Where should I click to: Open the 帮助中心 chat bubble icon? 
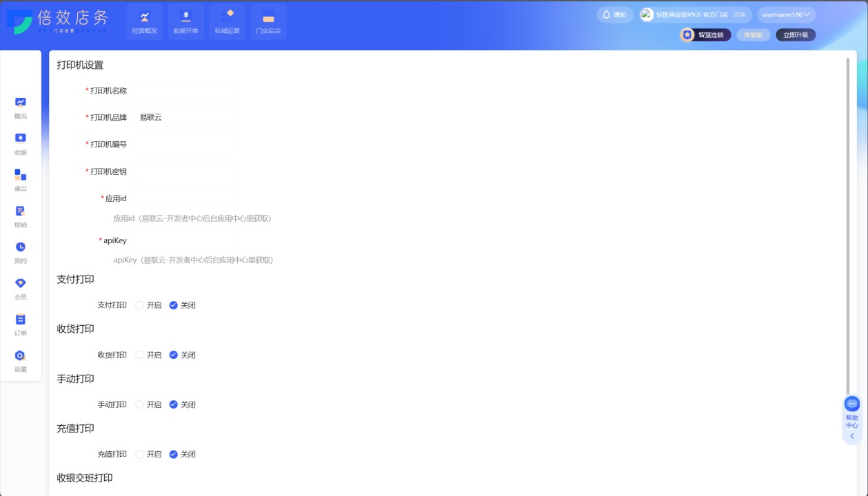coord(852,404)
